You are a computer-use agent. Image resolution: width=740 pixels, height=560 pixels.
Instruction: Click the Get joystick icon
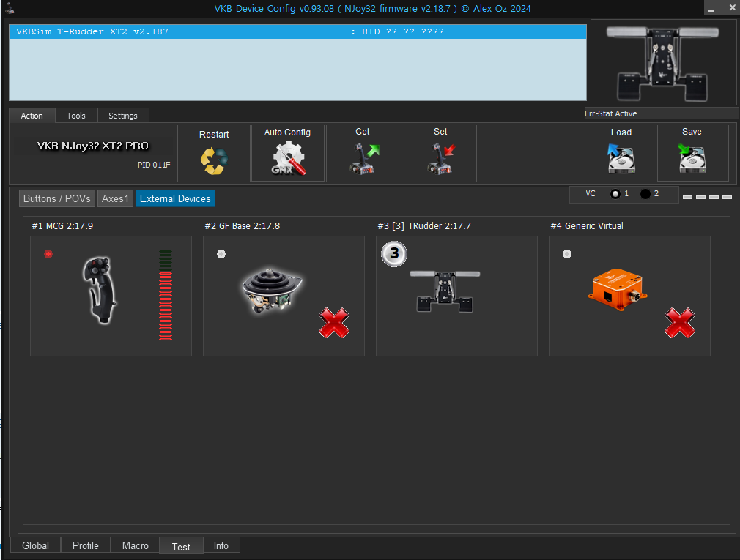[x=363, y=159]
